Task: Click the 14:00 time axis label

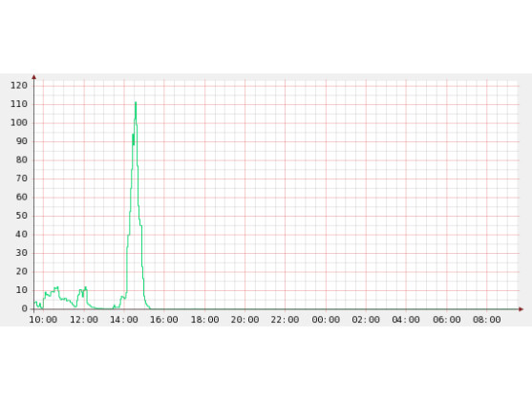Action: (124, 320)
